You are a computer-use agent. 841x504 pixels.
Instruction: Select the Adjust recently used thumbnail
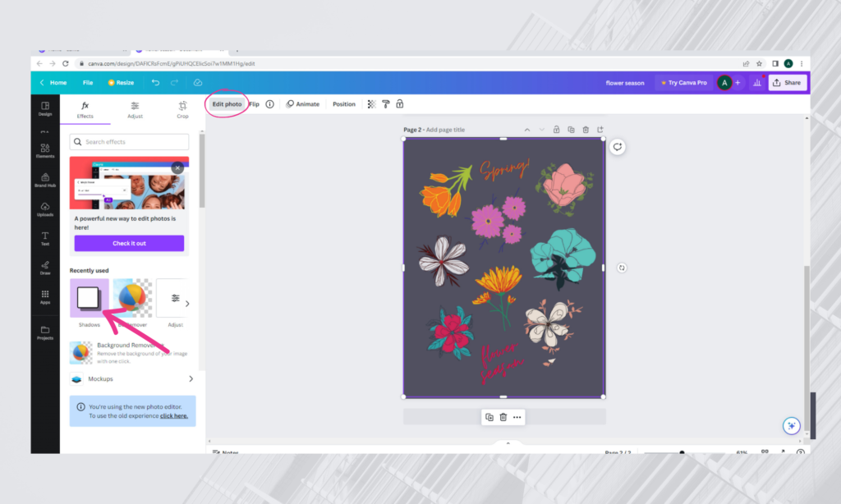(172, 298)
